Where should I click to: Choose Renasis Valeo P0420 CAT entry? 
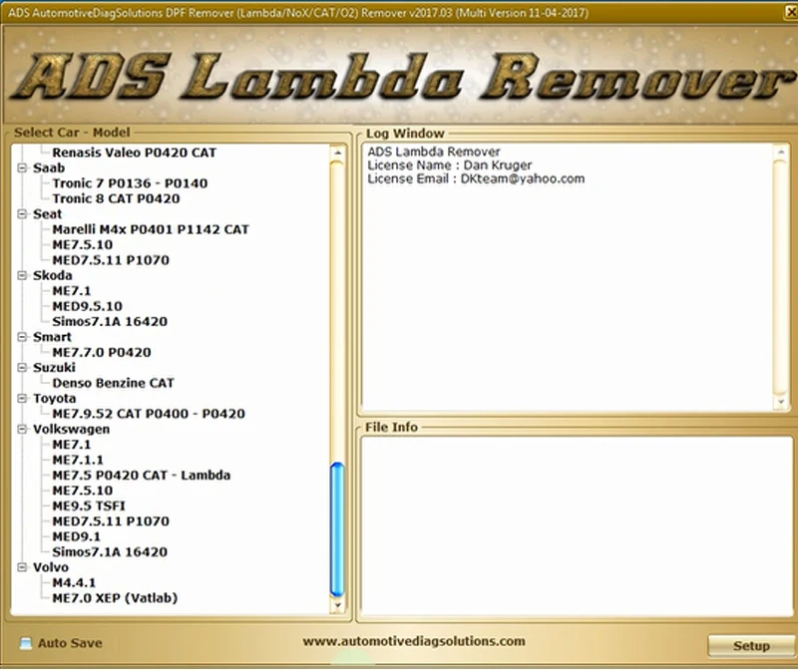135,153
